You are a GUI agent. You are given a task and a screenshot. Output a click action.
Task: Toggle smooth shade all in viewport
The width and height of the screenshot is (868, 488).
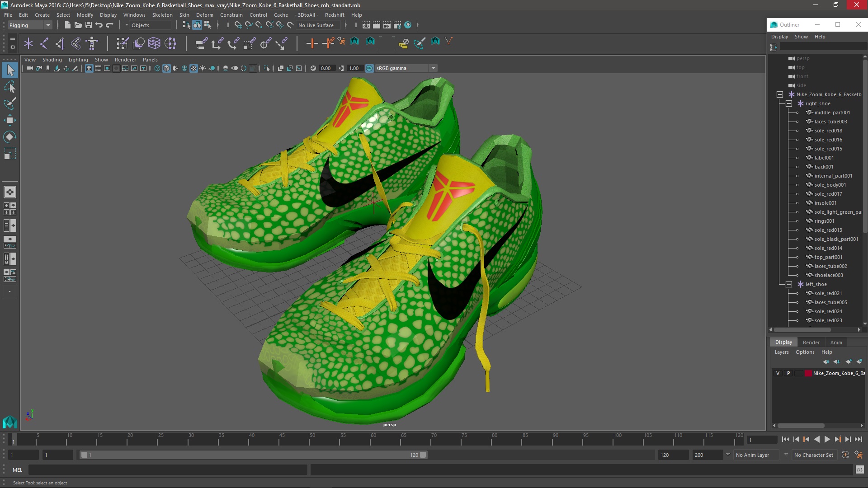point(166,68)
